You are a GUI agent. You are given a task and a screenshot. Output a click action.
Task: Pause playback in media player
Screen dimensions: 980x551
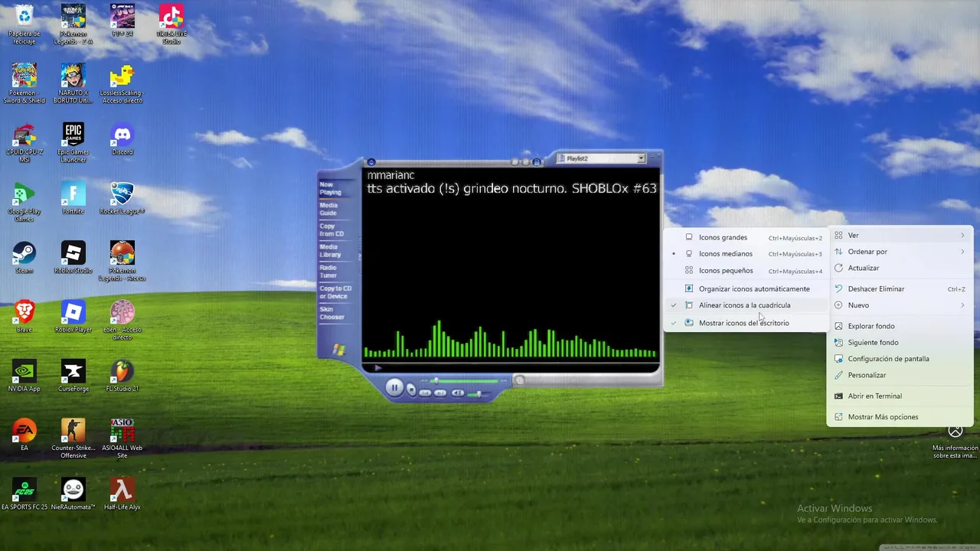tap(394, 388)
